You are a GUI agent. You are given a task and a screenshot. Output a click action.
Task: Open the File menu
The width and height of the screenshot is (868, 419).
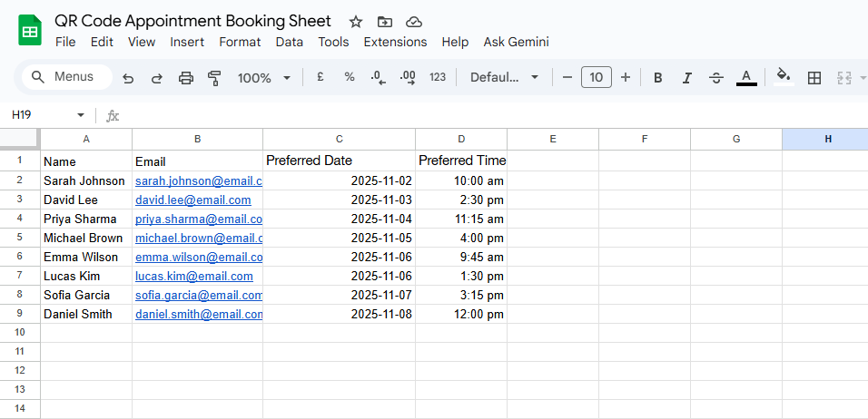coord(65,42)
